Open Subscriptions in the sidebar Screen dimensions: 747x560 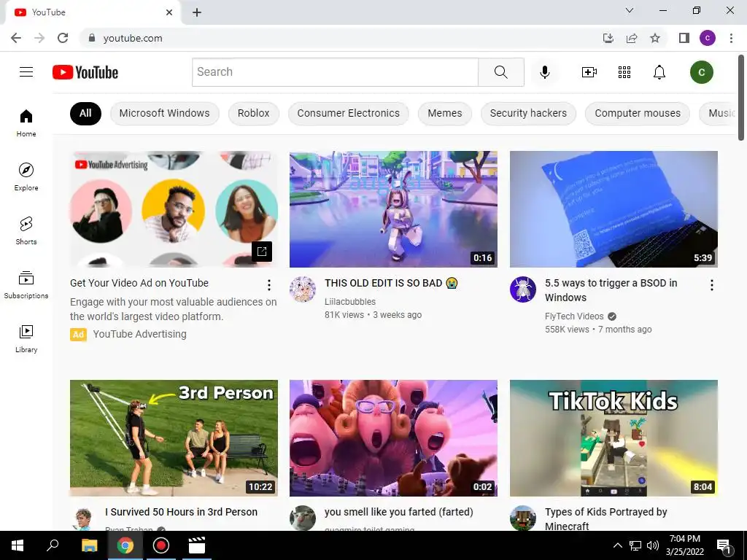[x=26, y=284]
